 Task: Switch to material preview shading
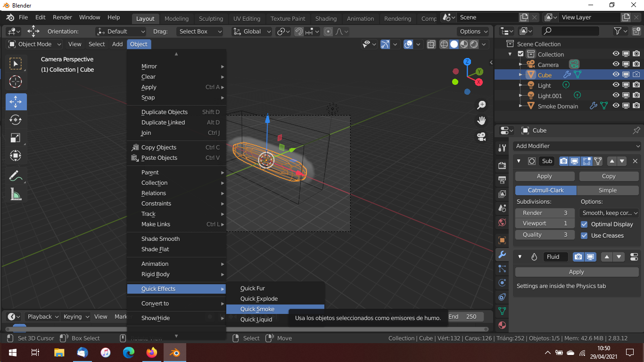(464, 44)
